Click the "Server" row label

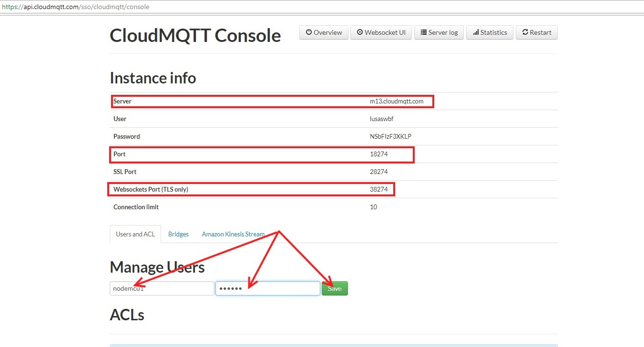(x=122, y=101)
